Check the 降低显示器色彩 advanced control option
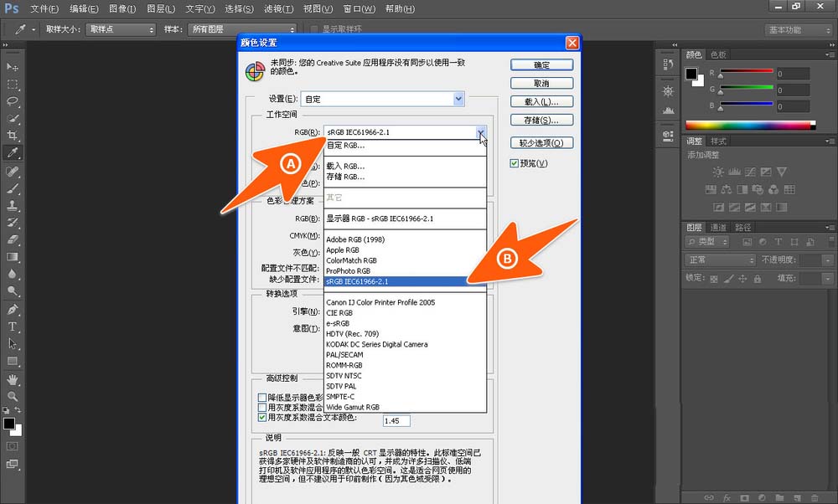 click(262, 396)
